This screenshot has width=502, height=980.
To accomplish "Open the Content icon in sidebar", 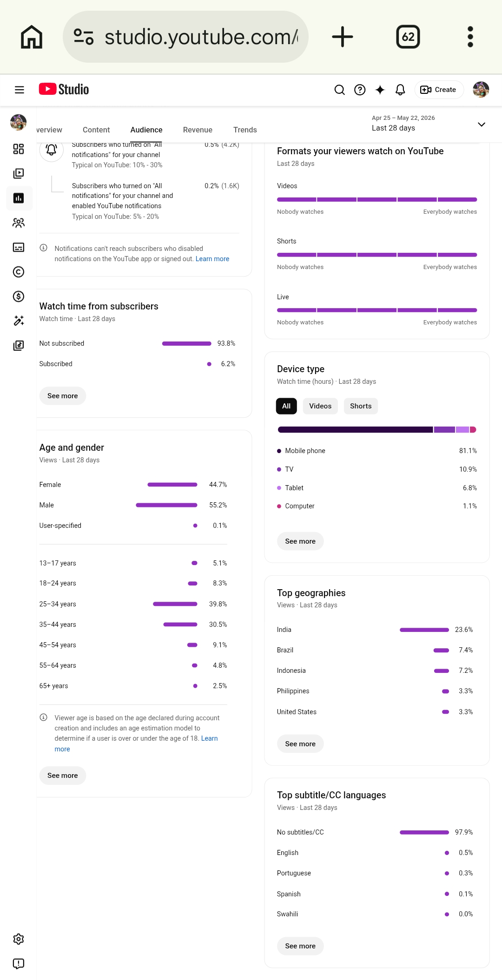I will [19, 173].
